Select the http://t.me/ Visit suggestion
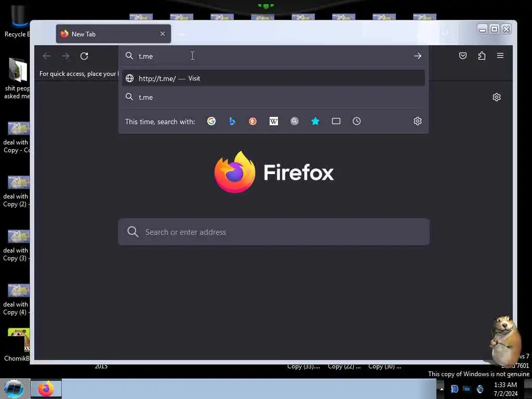The image size is (532, 399). coord(273,78)
